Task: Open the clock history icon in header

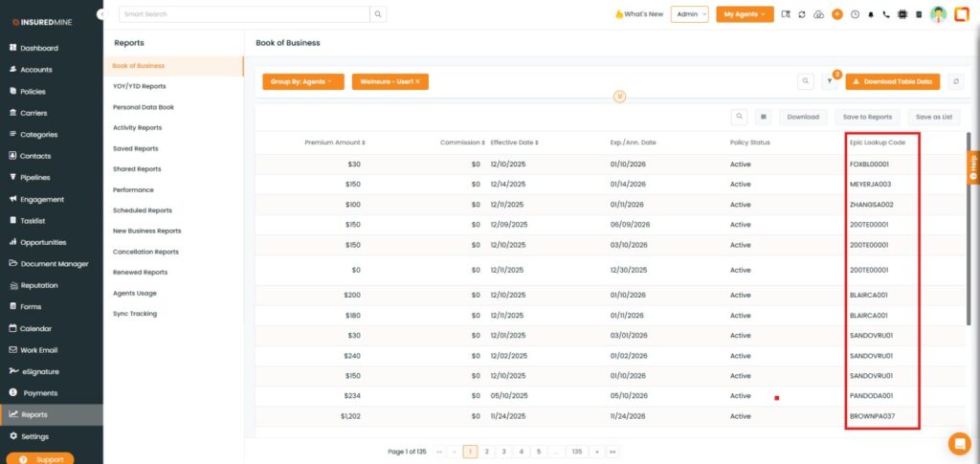Action: tap(855, 14)
